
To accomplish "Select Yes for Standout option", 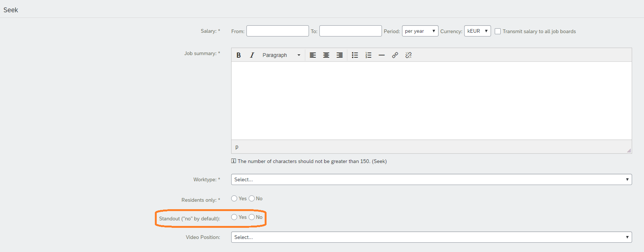I will [x=234, y=217].
